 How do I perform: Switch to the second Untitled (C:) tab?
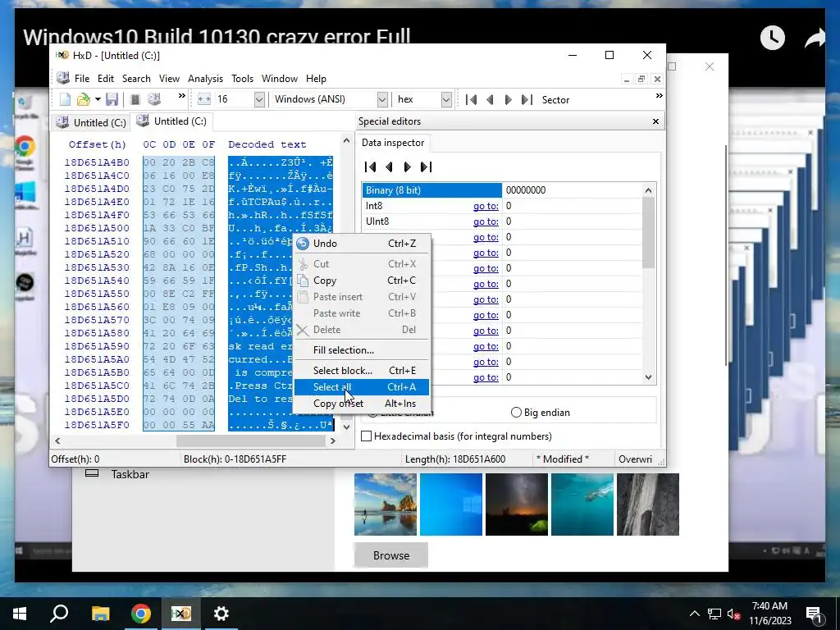(171, 121)
